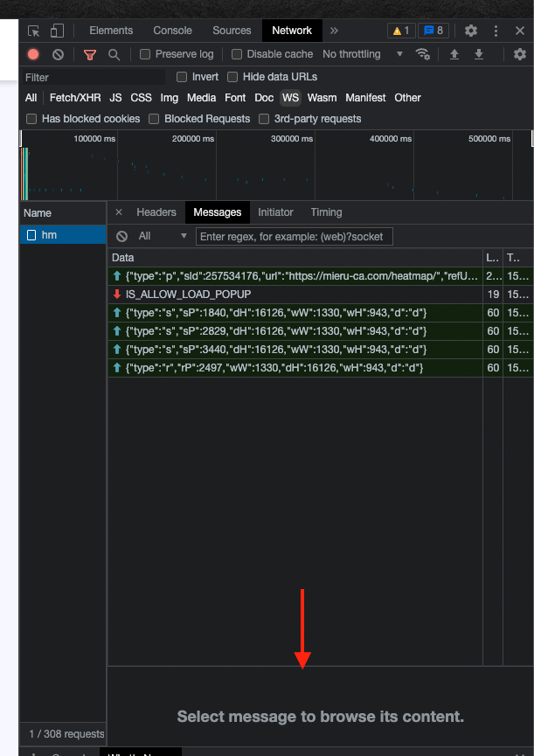Open network settings gear icon
The width and height of the screenshot is (534, 756).
click(519, 54)
